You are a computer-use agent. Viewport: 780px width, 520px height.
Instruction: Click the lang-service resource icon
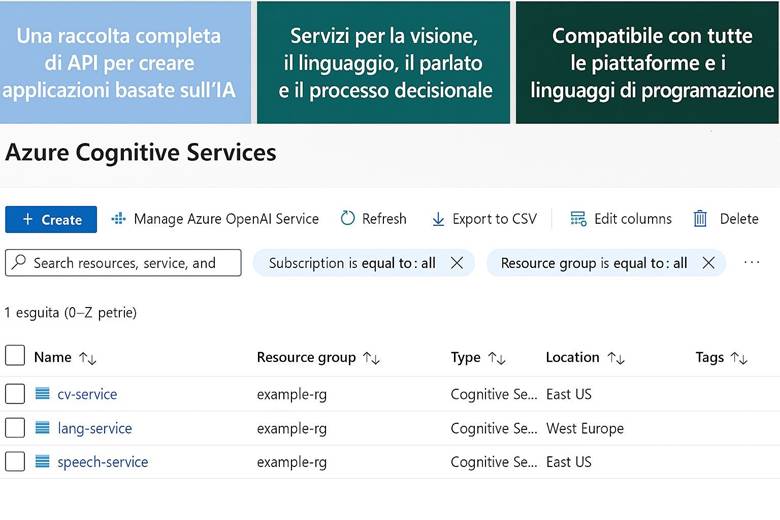pyautogui.click(x=42, y=427)
